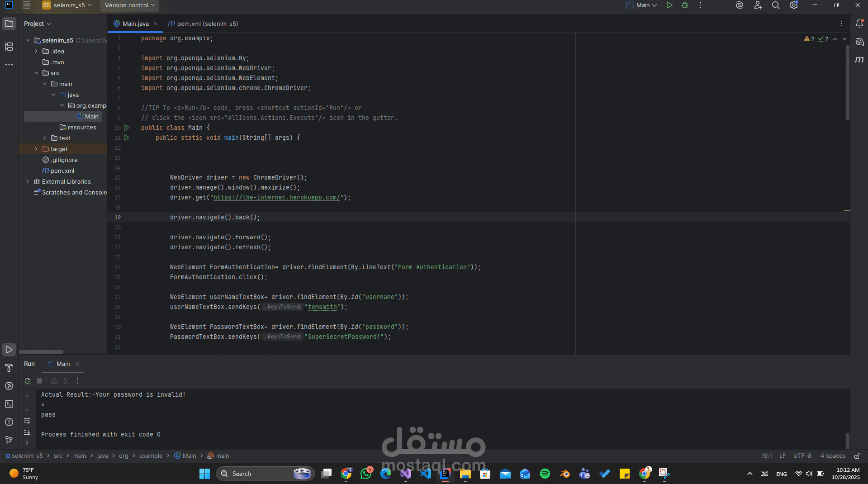Open the Run tool window icon

[9, 350]
